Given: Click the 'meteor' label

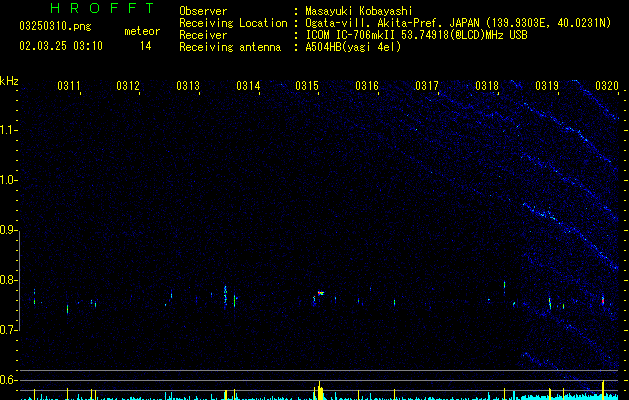Looking at the screenshot, I should (142, 31).
